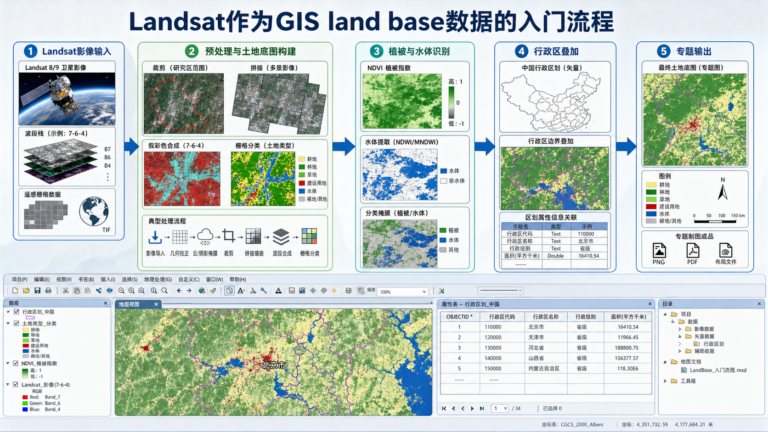Open the 地理处理(G) menu
Screen dimensions: 768x432
(158, 279)
